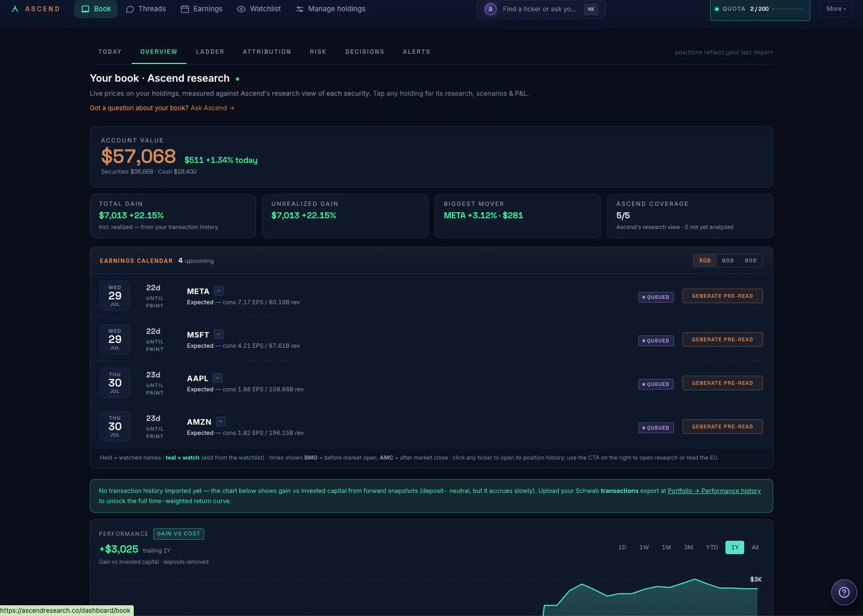Image resolution: width=863 pixels, height=616 pixels.
Task: Select the All chart range
Action: tap(755, 547)
